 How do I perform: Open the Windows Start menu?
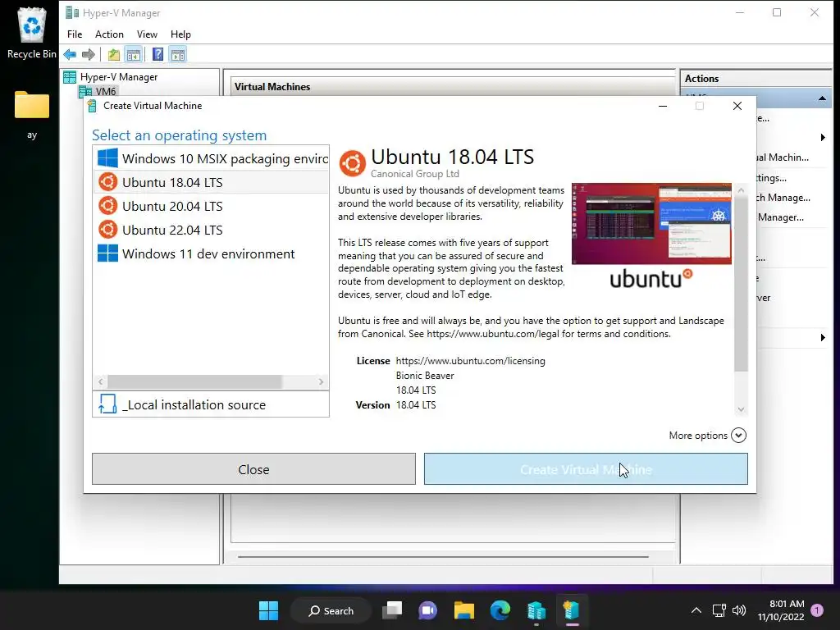click(268, 610)
